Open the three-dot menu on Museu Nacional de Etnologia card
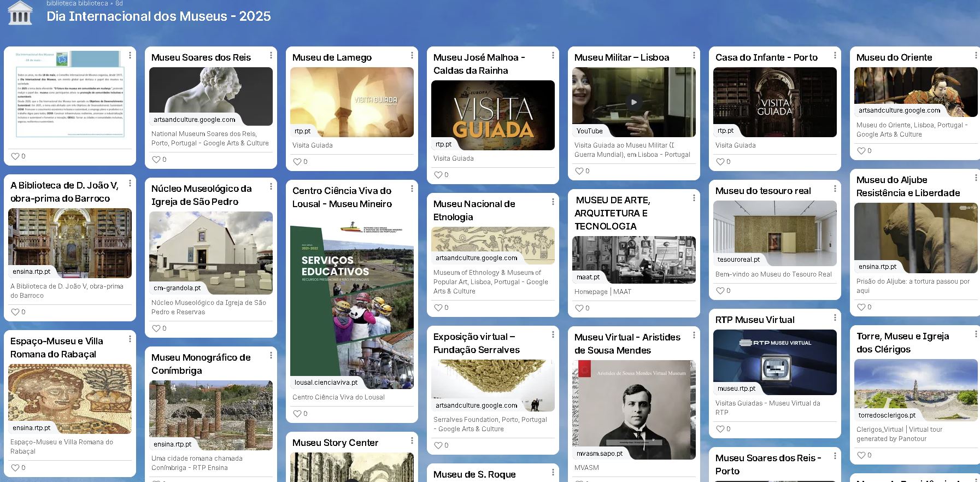The height and width of the screenshot is (482, 980). coord(553,202)
